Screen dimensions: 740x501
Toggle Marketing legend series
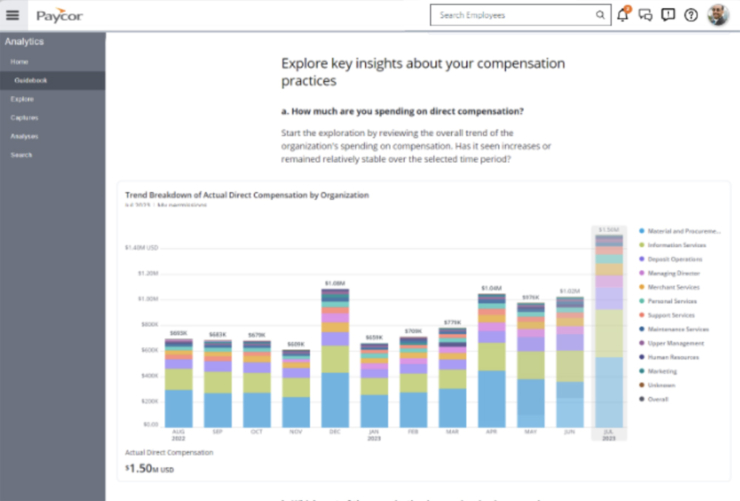click(664, 371)
